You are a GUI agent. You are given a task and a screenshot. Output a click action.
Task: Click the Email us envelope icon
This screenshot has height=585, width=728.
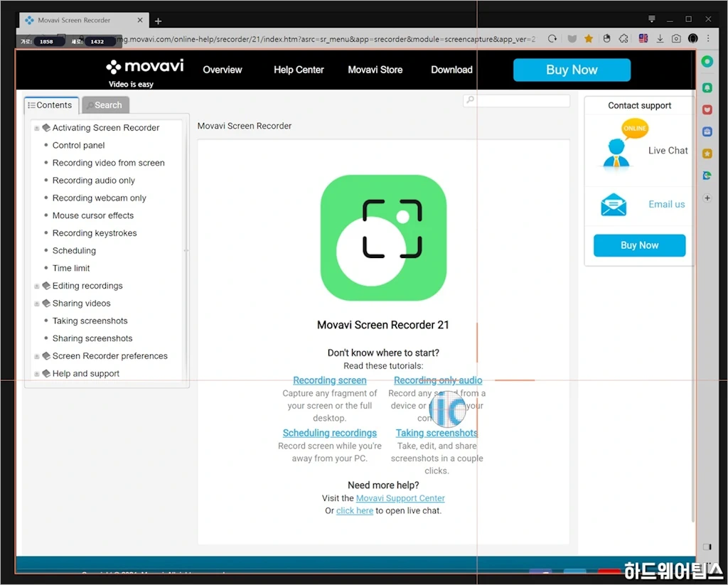point(614,205)
